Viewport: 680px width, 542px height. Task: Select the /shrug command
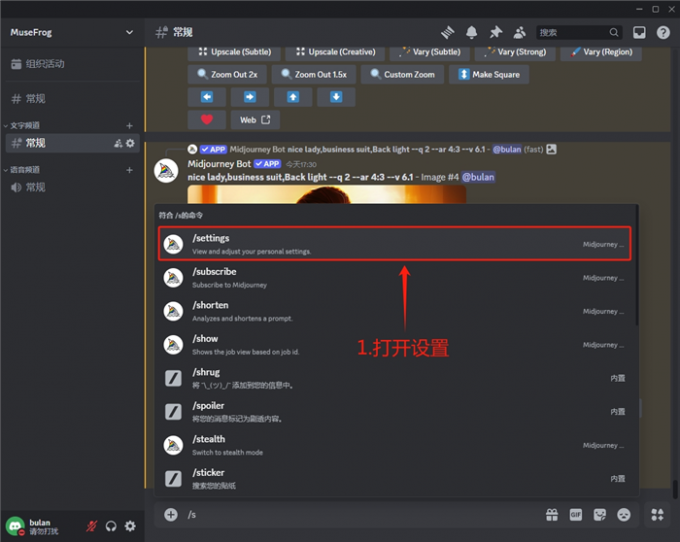click(x=395, y=378)
